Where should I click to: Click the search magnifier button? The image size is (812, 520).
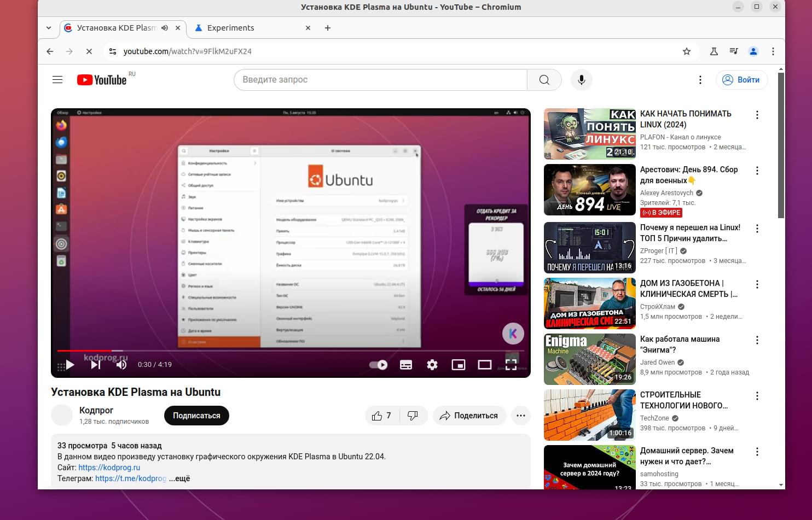[x=544, y=80]
